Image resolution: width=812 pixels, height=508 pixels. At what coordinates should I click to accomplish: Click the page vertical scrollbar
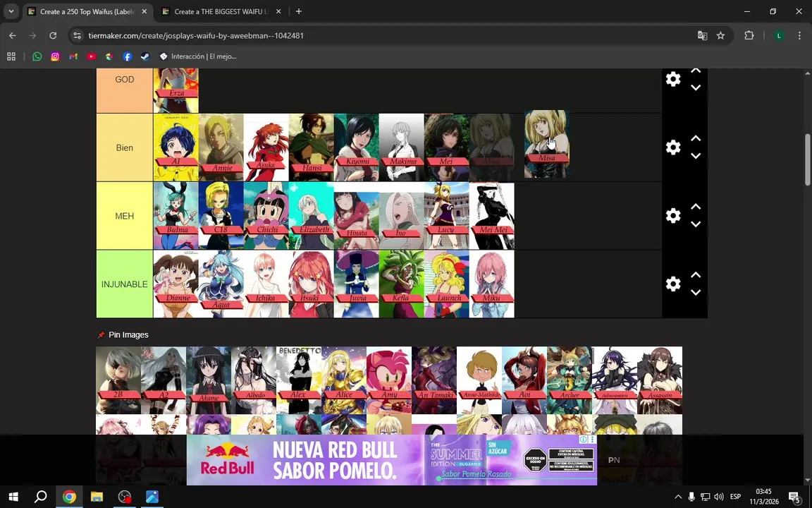point(807,159)
